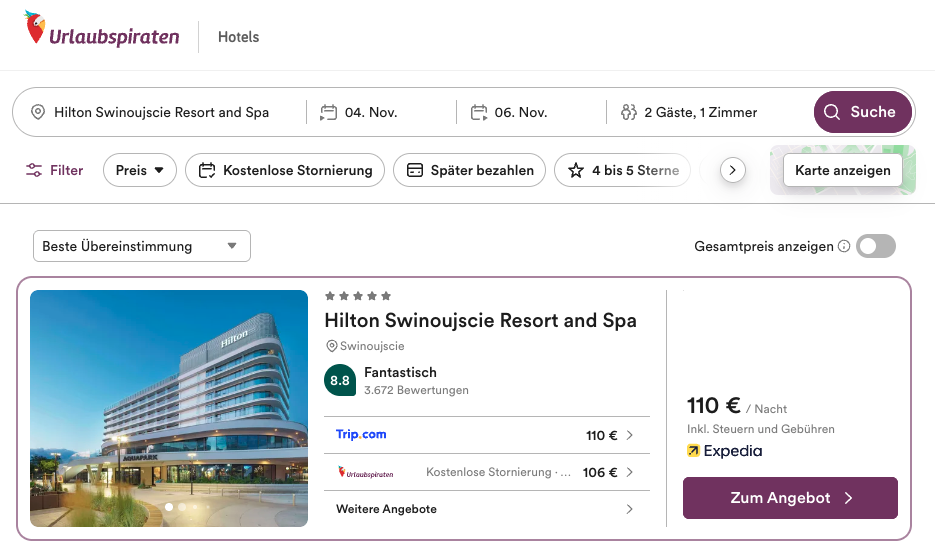Open the check-out calendar icon for 06. Nov.

tap(478, 112)
